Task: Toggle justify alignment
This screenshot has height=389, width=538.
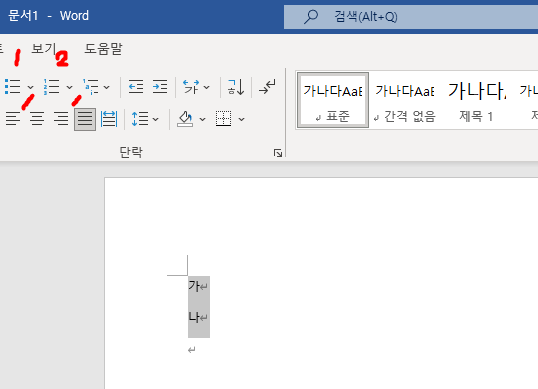Action: [85, 119]
